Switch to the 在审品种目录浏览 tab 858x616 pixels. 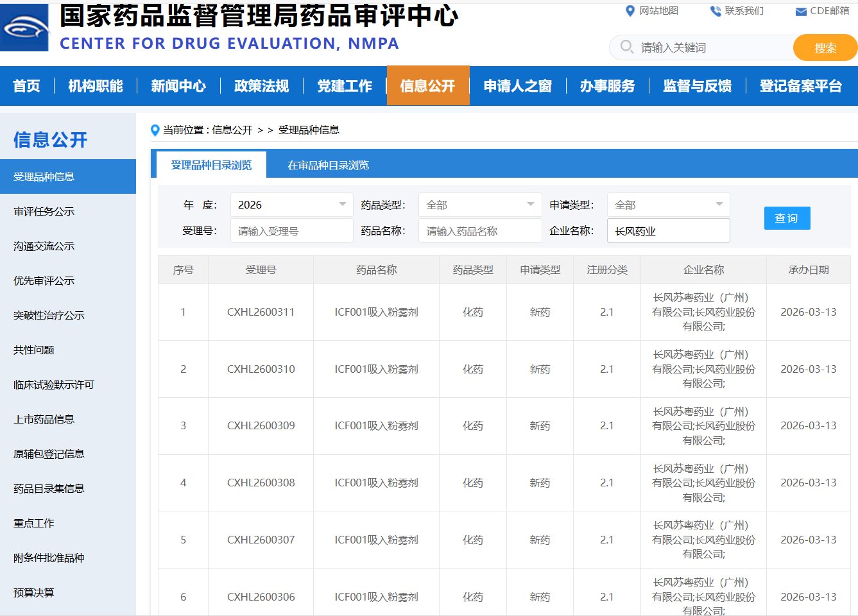[x=327, y=164]
